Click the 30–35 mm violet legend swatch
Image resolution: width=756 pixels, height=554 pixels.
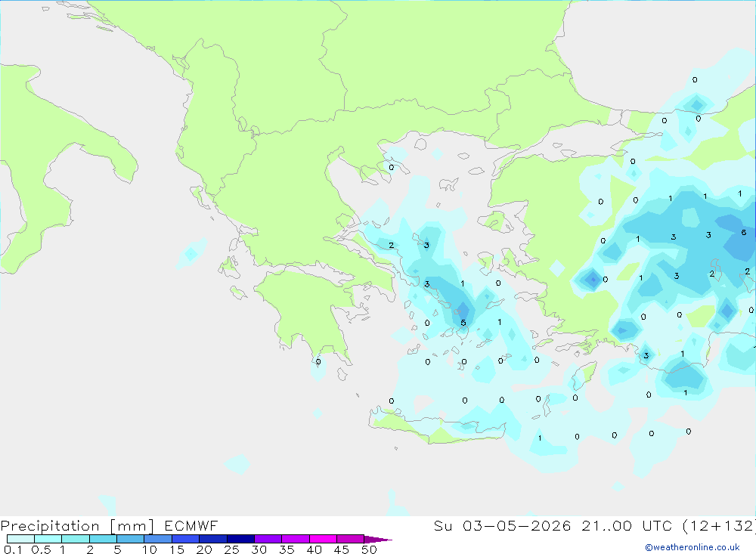(x=268, y=539)
